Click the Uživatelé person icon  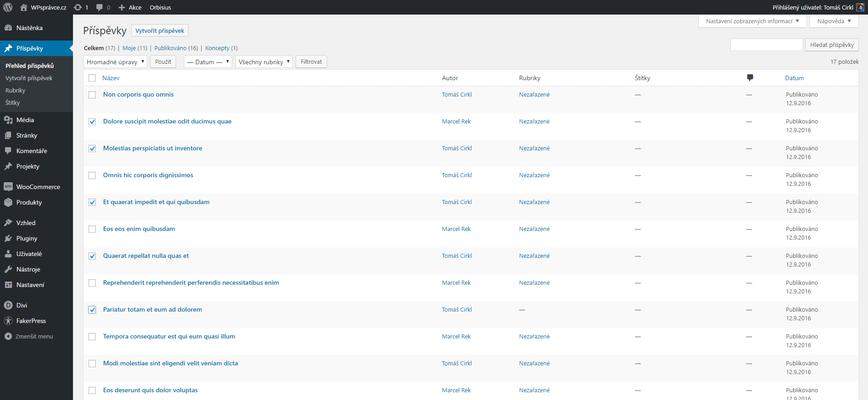8,254
